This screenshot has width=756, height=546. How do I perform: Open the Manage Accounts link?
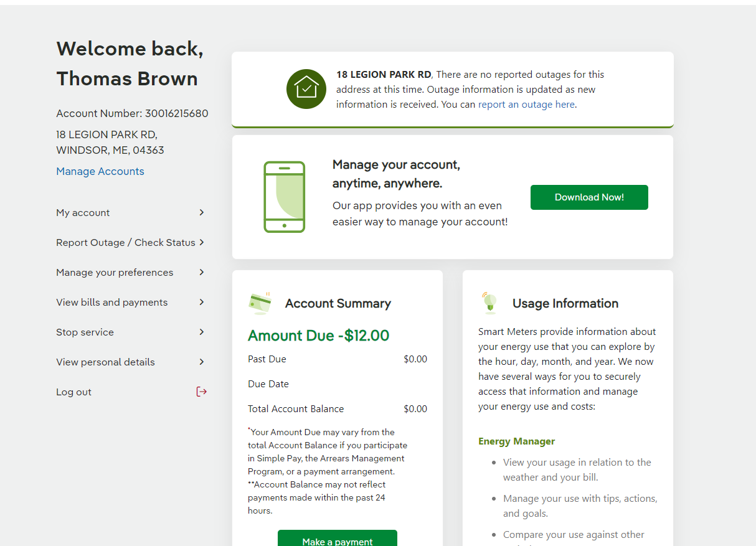(100, 171)
